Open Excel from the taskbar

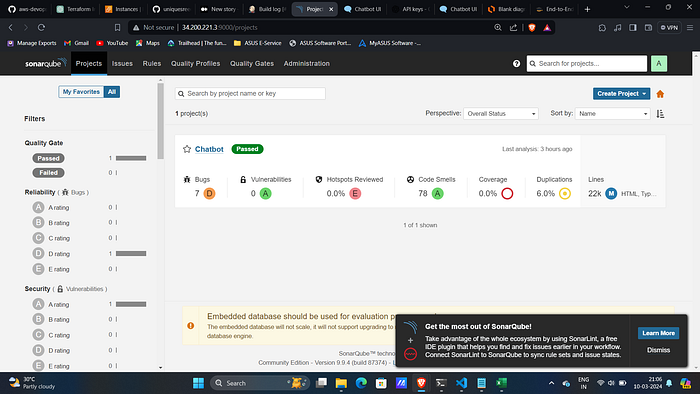pyautogui.click(x=501, y=383)
